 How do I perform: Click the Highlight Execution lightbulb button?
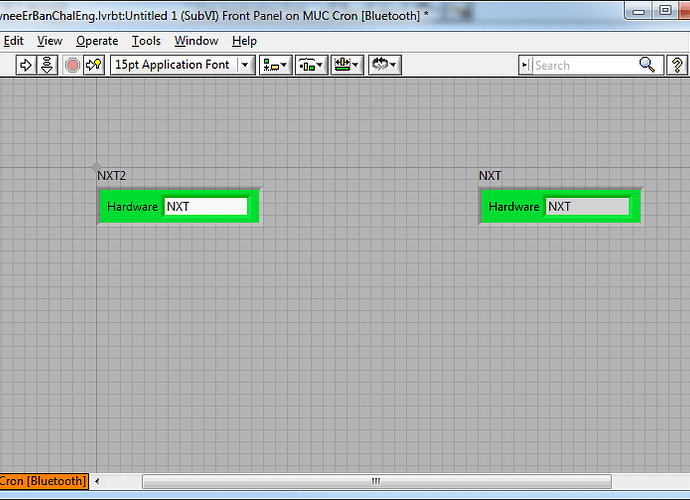pos(94,65)
